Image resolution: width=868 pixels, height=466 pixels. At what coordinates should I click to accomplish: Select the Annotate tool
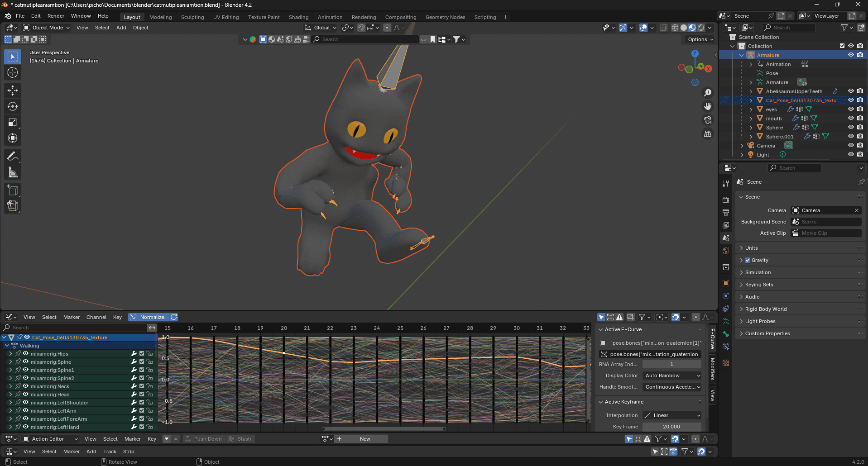click(x=13, y=157)
